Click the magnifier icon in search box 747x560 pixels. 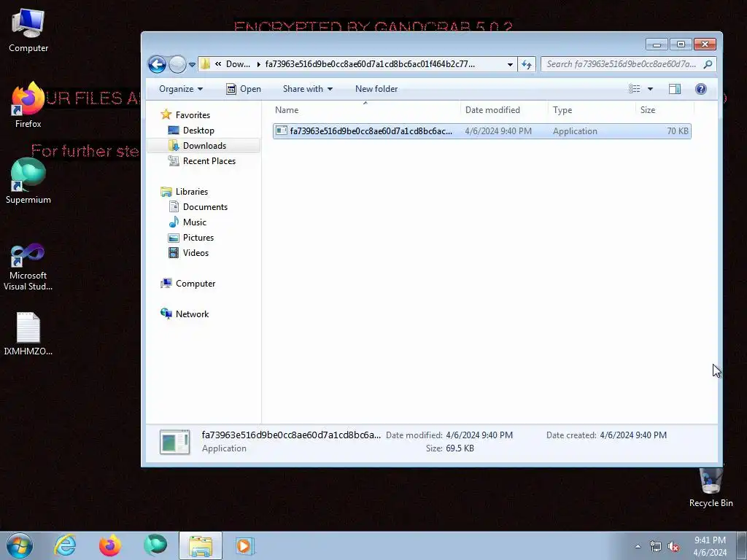click(x=708, y=64)
